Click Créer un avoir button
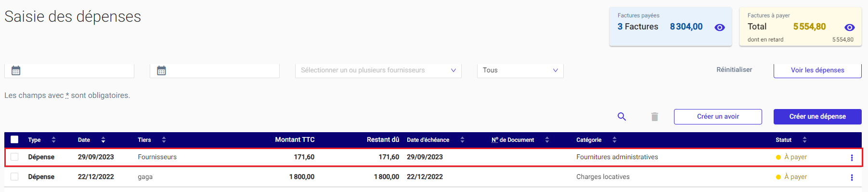The height and width of the screenshot is (192, 868). click(x=718, y=117)
